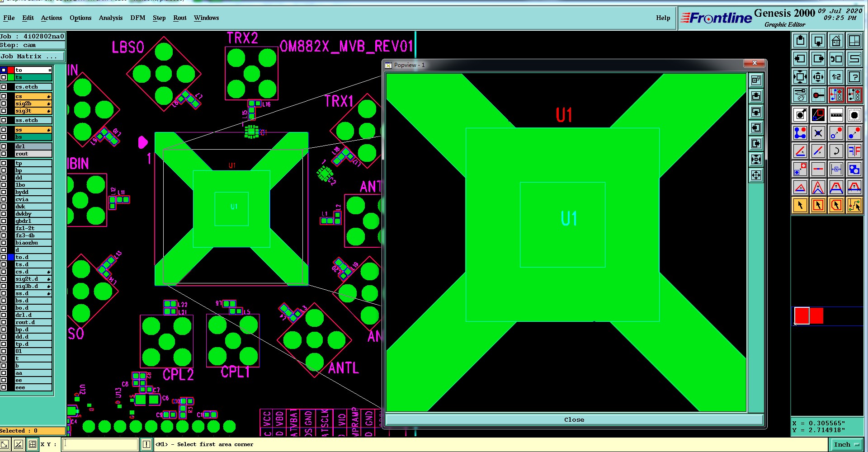Click the green color swatch of layer 'ts'

[11, 77]
